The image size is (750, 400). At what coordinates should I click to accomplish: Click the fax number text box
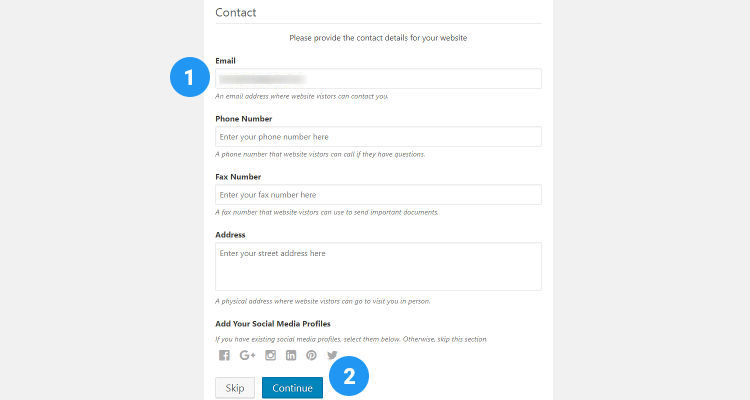378,195
